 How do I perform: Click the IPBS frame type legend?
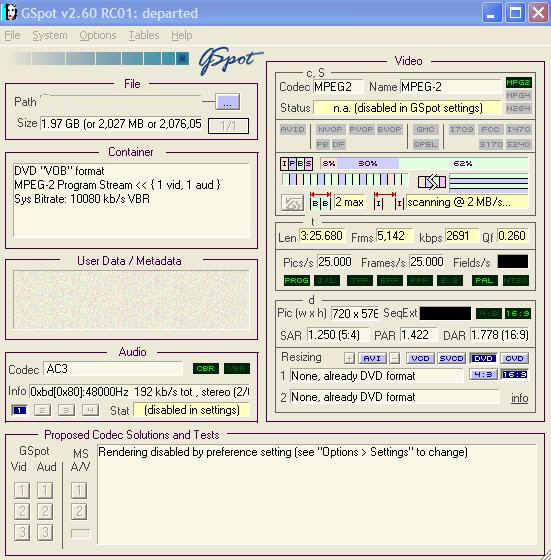coord(296,164)
